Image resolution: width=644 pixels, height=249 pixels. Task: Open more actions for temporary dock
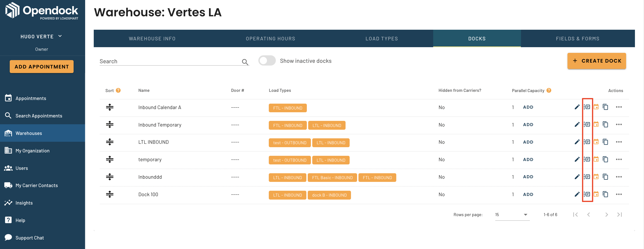(619, 159)
